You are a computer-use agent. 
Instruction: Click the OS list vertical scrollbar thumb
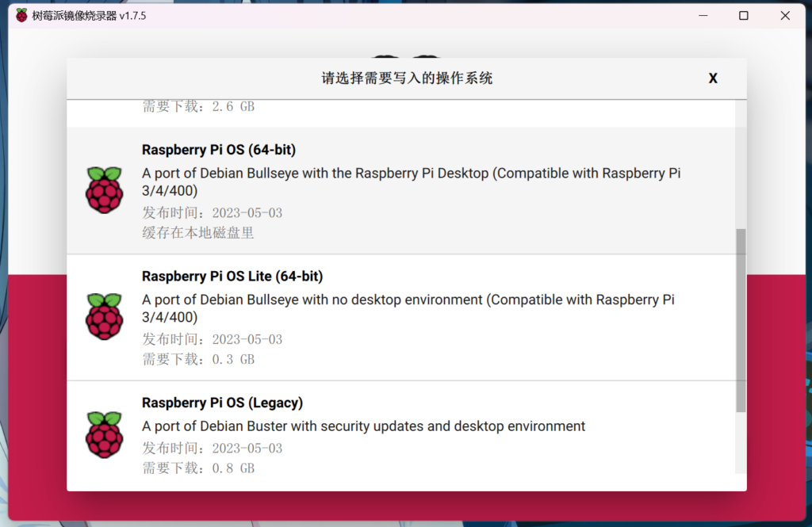pos(741,320)
